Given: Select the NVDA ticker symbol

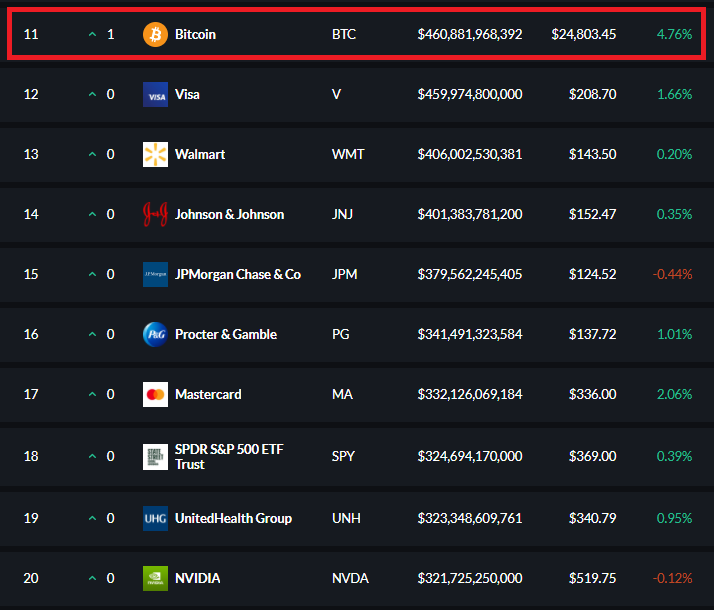Looking at the screenshot, I should 350,578.
